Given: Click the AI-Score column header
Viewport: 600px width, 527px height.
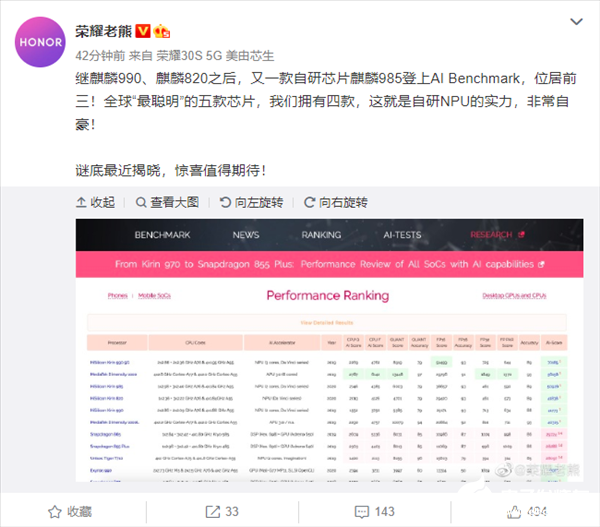Looking at the screenshot, I should pos(554,343).
